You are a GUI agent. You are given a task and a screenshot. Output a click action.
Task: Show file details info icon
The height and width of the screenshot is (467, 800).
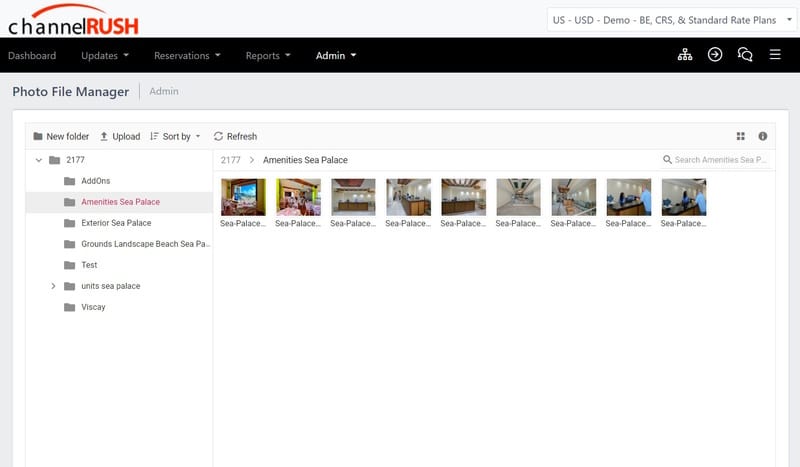[x=763, y=136]
